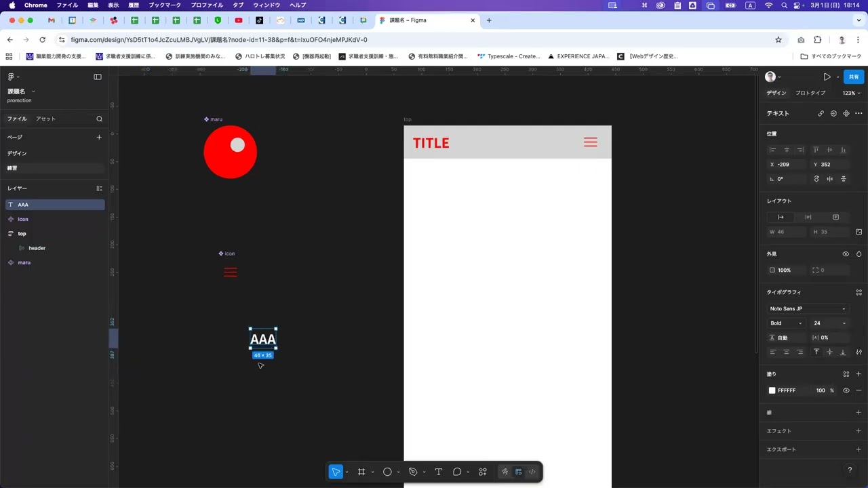Align text center in typography
868x488 pixels.
(x=787, y=352)
